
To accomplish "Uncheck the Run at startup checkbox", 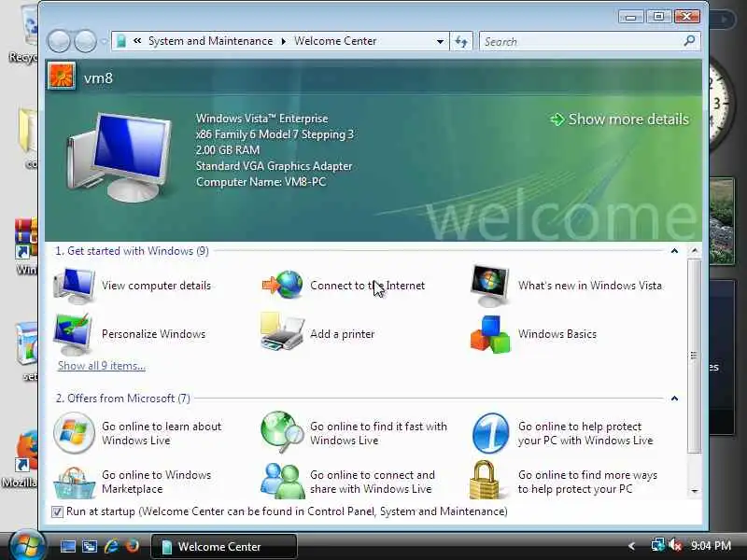I will (57, 511).
